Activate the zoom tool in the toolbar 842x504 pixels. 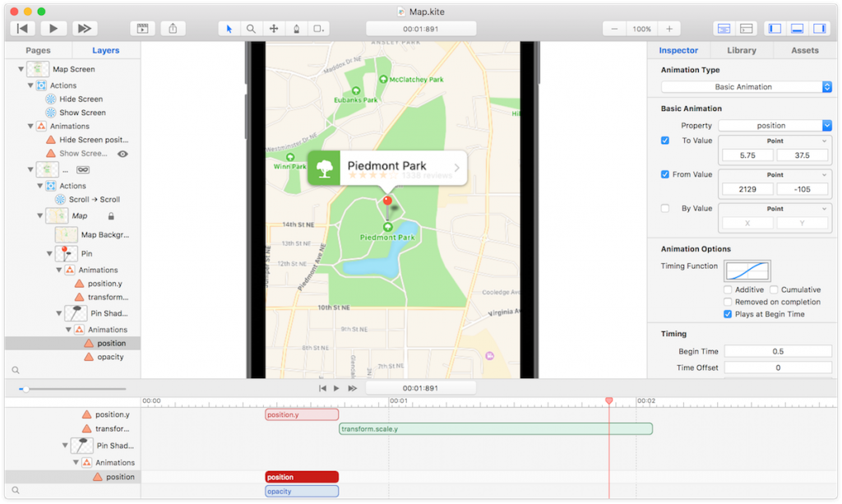[x=251, y=28]
